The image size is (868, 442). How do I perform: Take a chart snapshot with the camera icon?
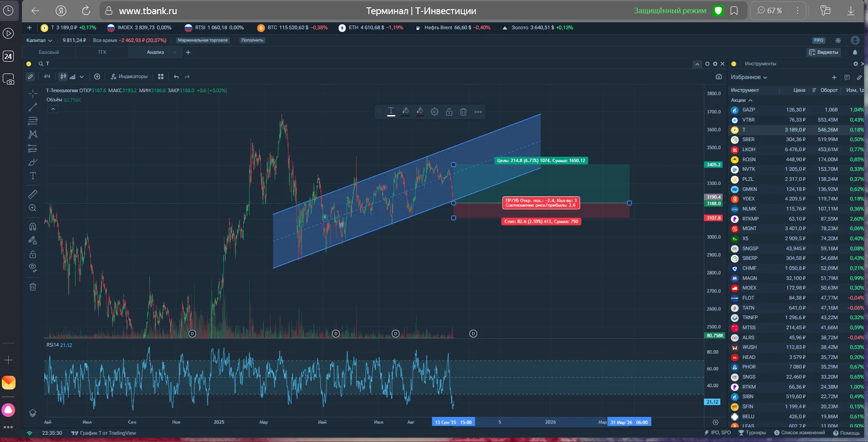pyautogui.click(x=719, y=77)
